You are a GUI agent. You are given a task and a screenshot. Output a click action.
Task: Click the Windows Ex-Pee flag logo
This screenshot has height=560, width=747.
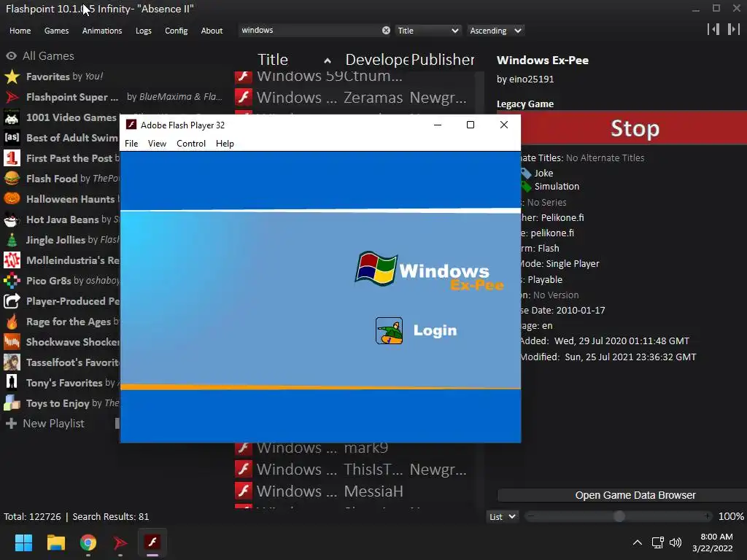tap(376, 268)
